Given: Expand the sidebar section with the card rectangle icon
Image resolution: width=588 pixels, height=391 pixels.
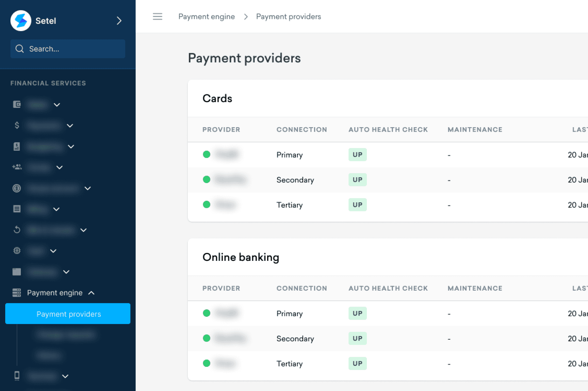Looking at the screenshot, I should 66,272.
